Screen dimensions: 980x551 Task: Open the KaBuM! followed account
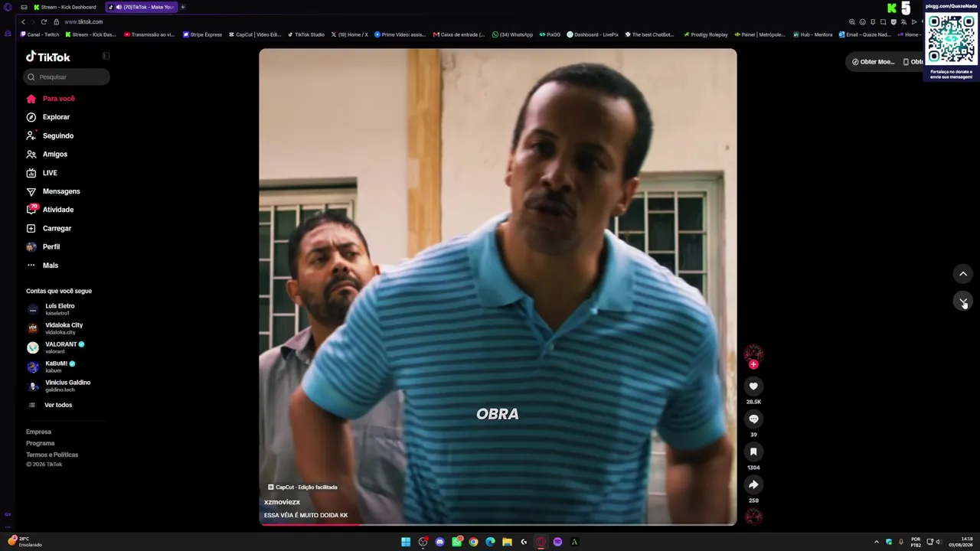(x=51, y=367)
